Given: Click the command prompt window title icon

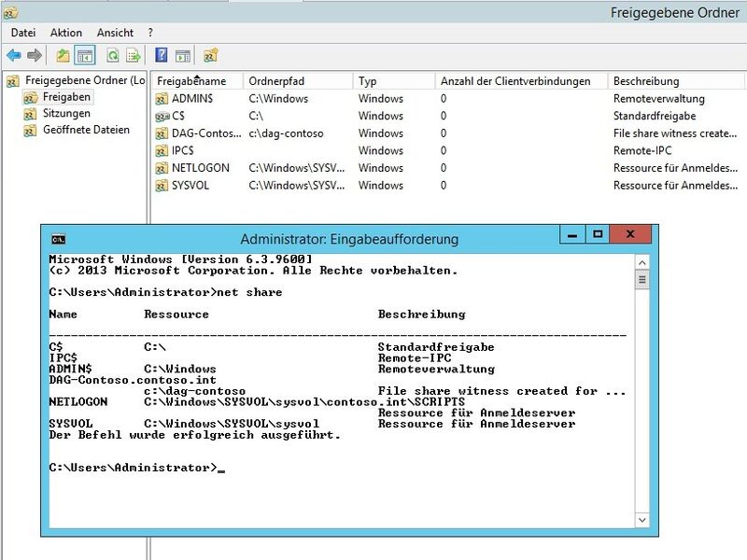Looking at the screenshot, I should (x=58, y=240).
